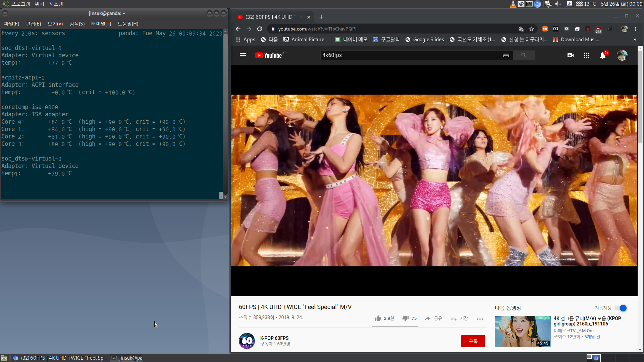The width and height of the screenshot is (644, 362).
Task: Subscribe with the red 구독 button
Action: pos(473,341)
